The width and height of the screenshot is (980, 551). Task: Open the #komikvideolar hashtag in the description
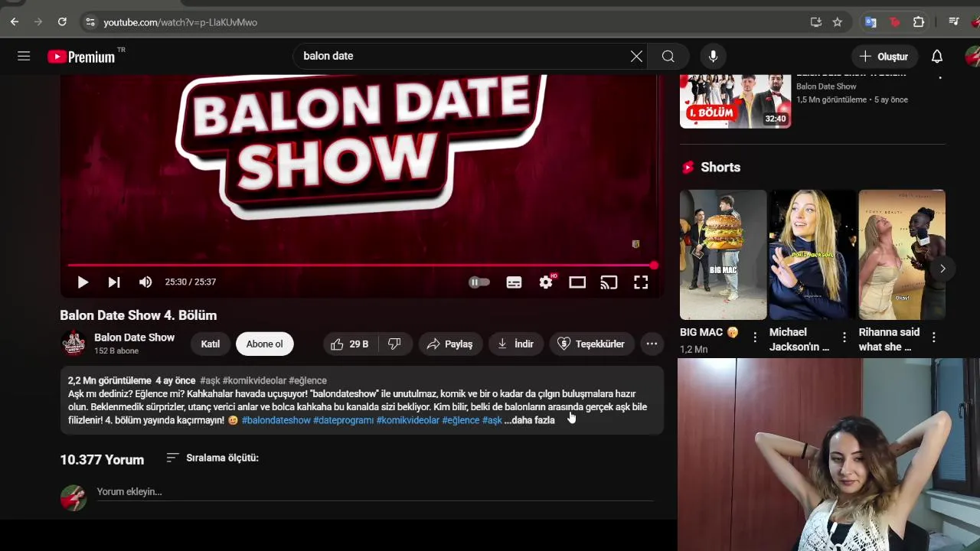408,420
